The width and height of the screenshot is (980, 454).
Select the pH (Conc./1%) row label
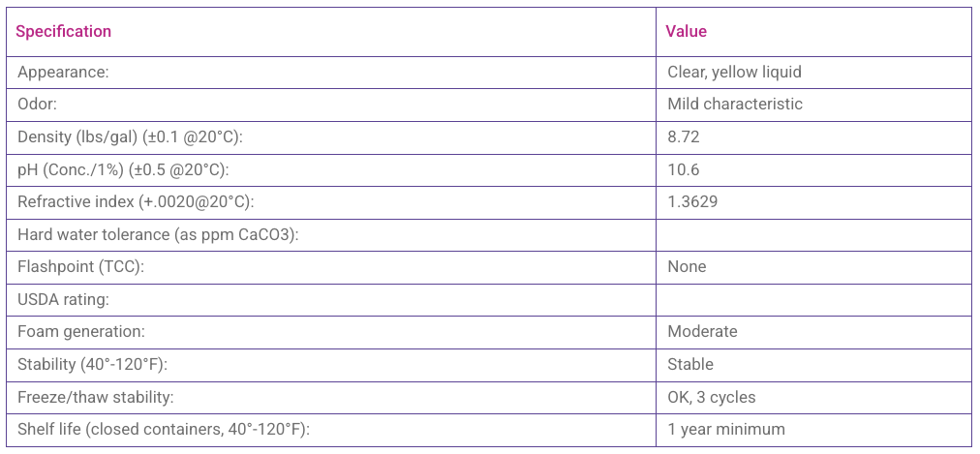[x=123, y=169]
